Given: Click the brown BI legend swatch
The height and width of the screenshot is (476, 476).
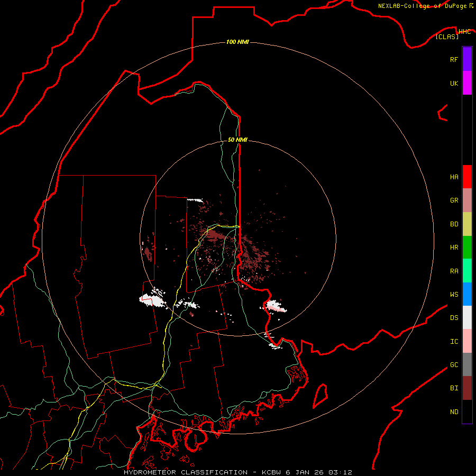Looking at the screenshot, I should 467,388.
